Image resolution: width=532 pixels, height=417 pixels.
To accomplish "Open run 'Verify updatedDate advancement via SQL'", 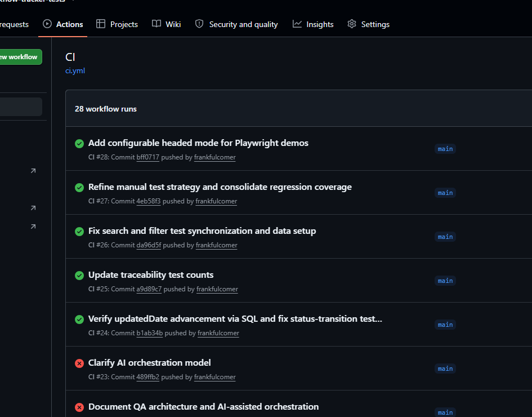I will coord(235,319).
